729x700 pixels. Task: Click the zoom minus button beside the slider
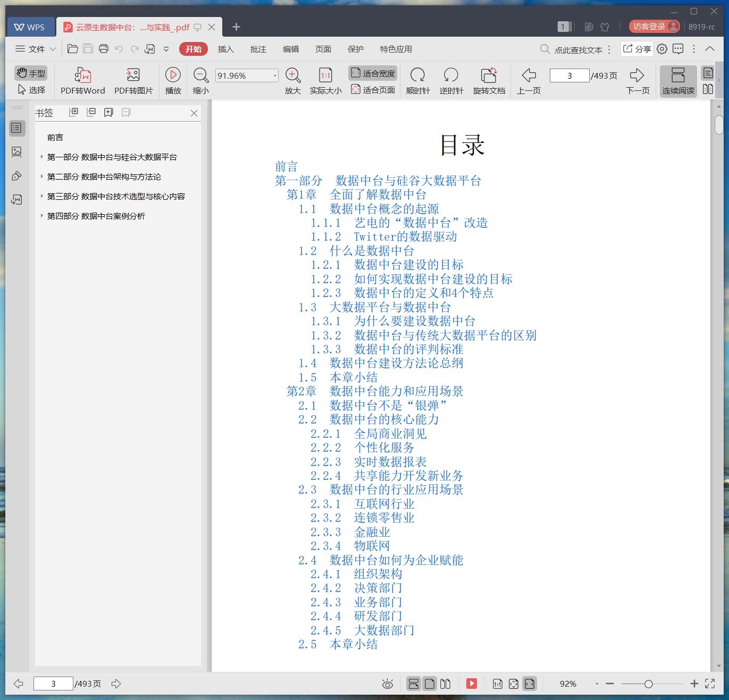point(610,684)
